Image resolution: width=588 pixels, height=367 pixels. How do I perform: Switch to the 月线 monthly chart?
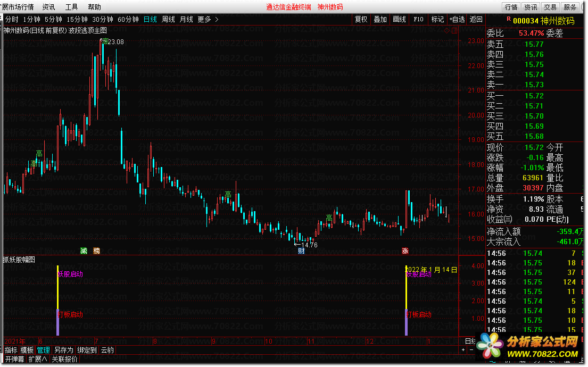click(186, 20)
